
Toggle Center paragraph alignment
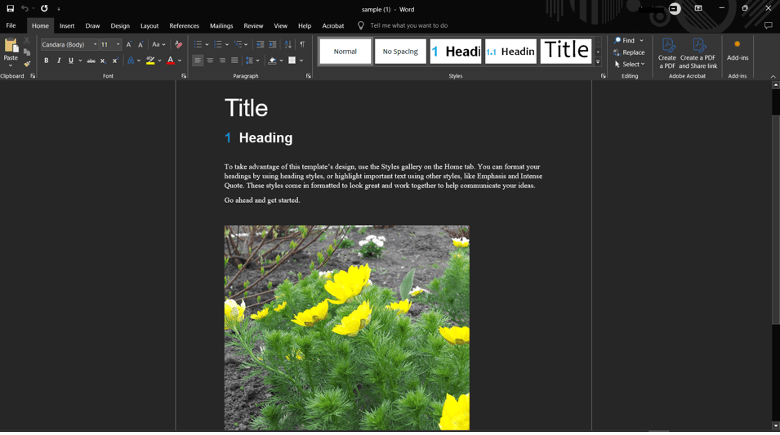tap(210, 61)
